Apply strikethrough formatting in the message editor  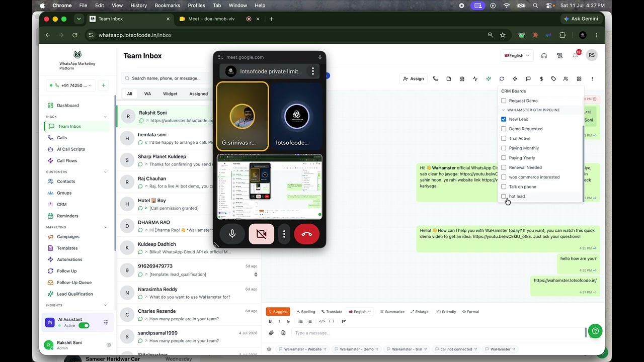point(288,321)
